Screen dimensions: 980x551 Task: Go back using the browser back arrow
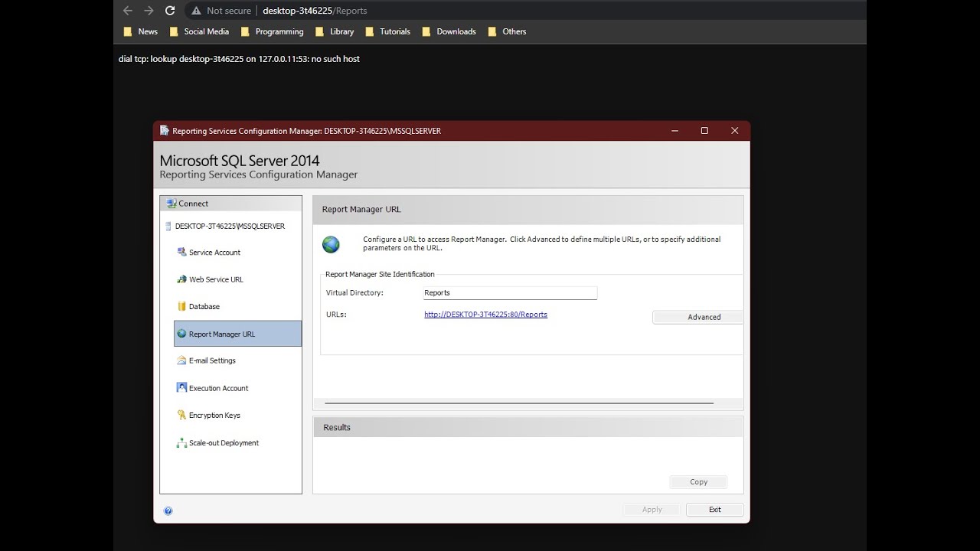(x=128, y=11)
